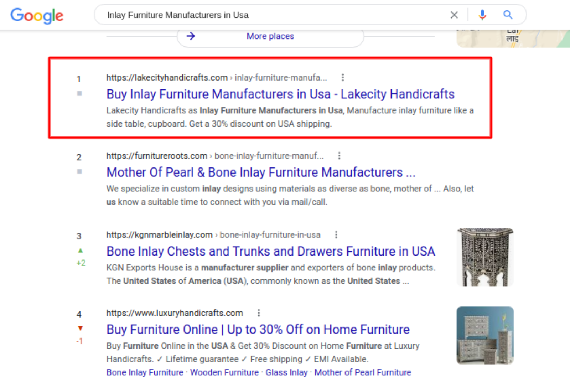Open options menu for lakecityhandicrafts.com result
Screen dimensions: 570x392
(342, 77)
